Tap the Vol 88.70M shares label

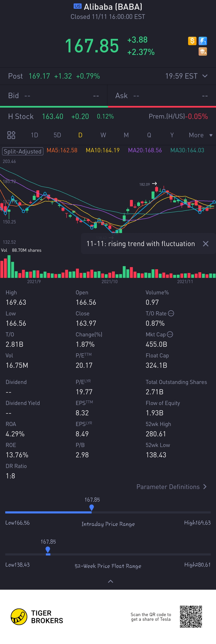[x=21, y=250]
